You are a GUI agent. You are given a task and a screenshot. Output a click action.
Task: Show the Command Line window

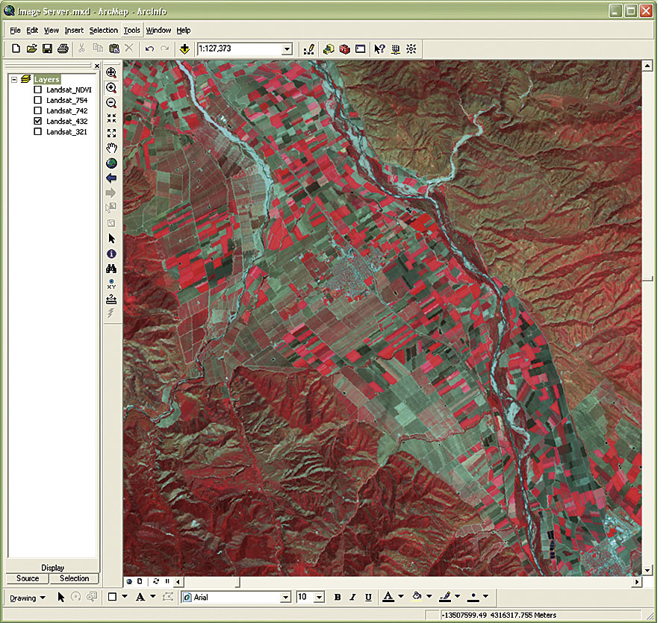click(x=361, y=49)
